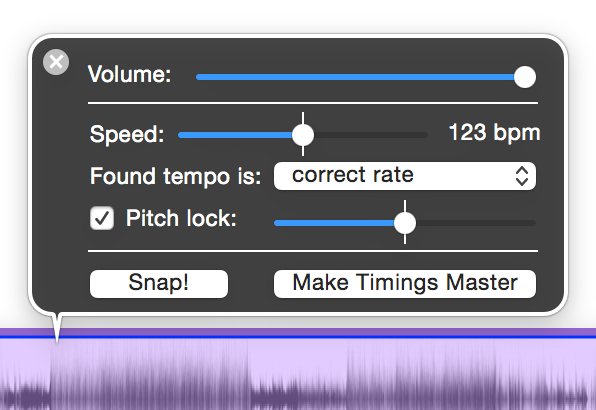Click the Speed slider knob
The image size is (596, 410).
click(303, 135)
